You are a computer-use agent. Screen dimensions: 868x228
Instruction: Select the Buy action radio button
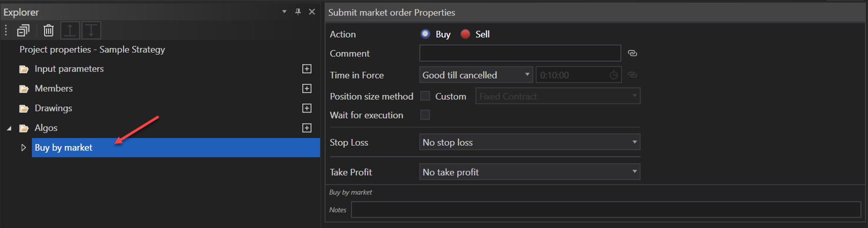click(x=425, y=34)
